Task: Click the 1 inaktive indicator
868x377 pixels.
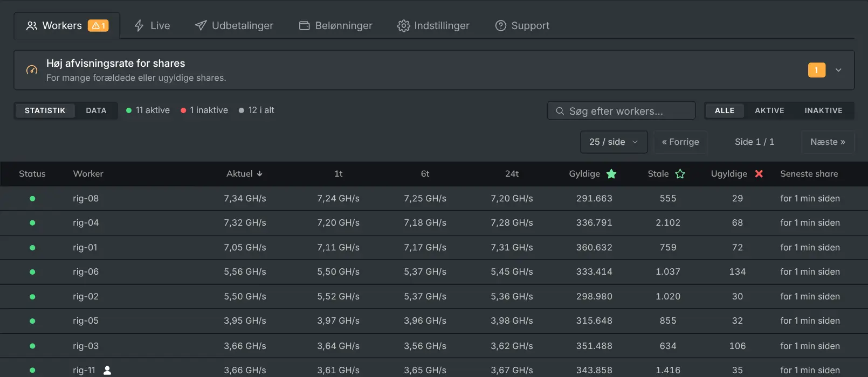Action: tap(204, 110)
